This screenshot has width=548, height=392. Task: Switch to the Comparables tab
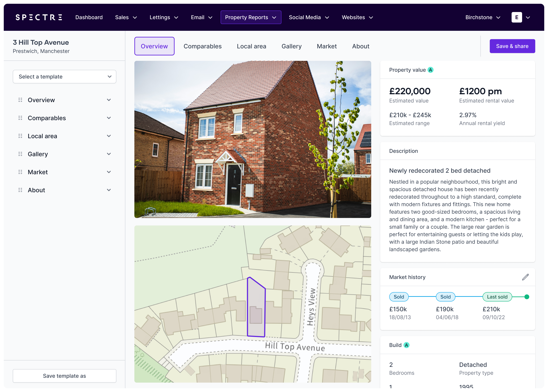click(x=202, y=46)
